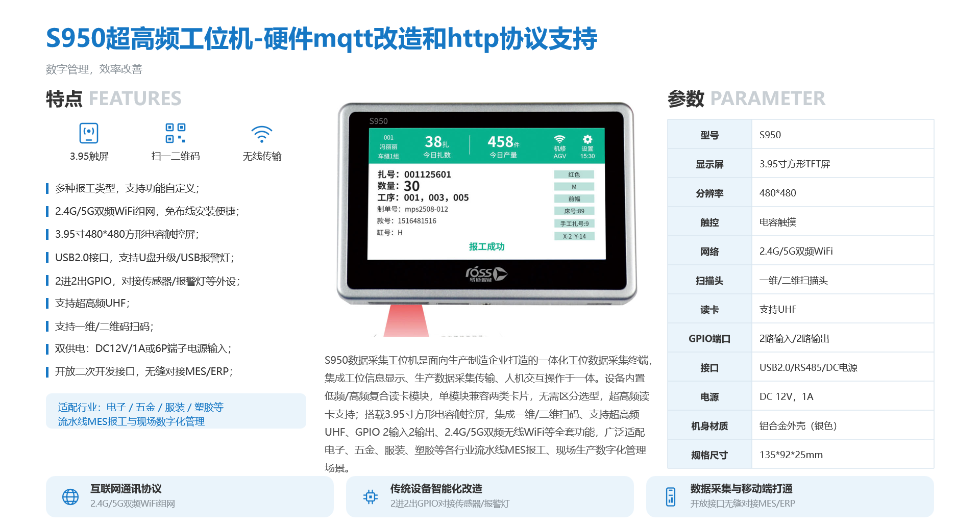This screenshot has height=526, width=980.
Task: Click the 扎号: 001125601 line
Action: [414, 174]
